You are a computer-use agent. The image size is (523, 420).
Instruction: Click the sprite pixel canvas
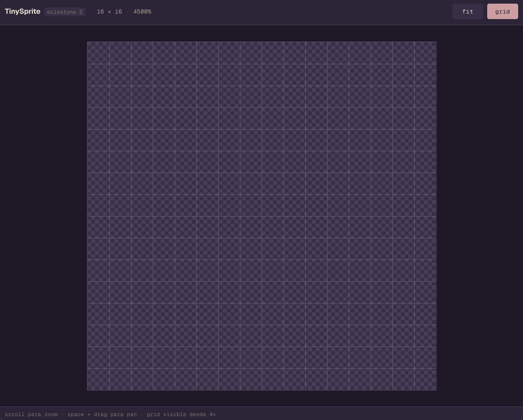261,216
